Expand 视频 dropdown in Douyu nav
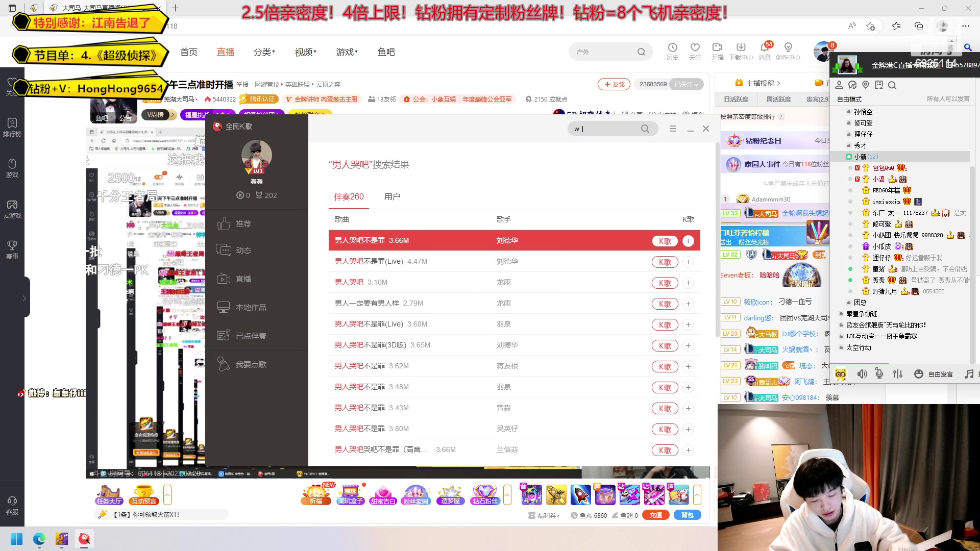 (x=305, y=52)
